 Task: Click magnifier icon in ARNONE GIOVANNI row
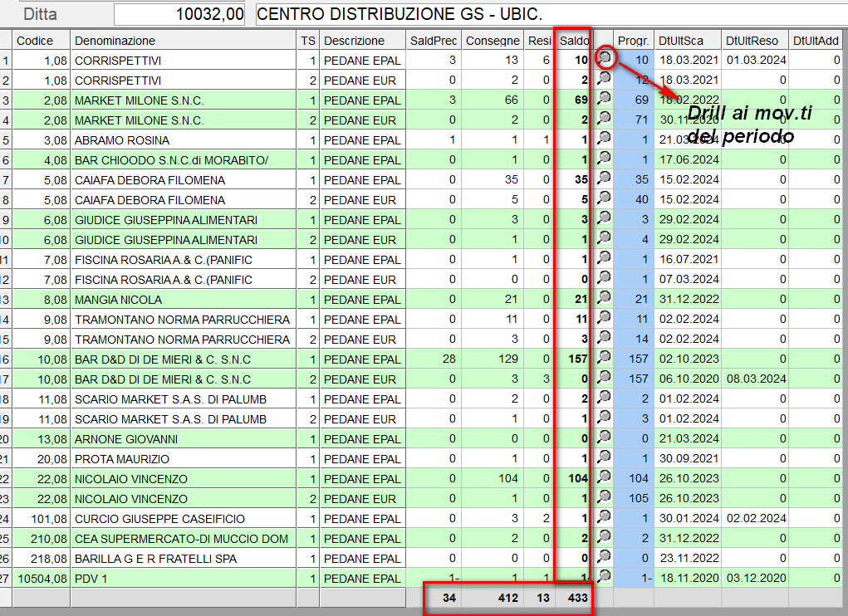pos(604,438)
